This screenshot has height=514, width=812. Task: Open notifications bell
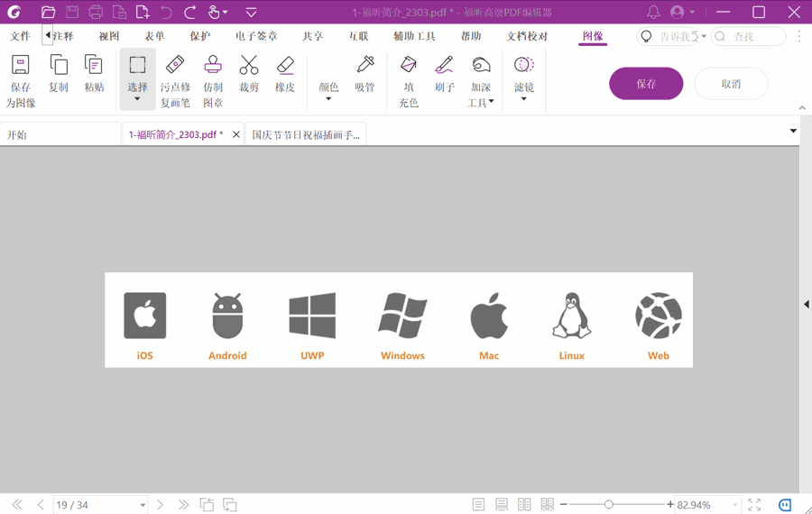(x=653, y=12)
